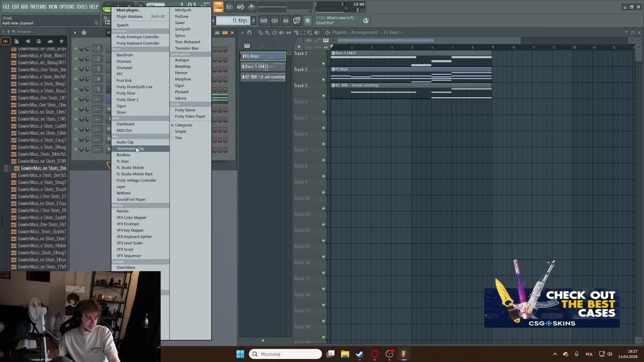Select the Bass 5 (A#2) pattern in picker
Image resolution: width=644 pixels, height=362 pixels.
263,66
